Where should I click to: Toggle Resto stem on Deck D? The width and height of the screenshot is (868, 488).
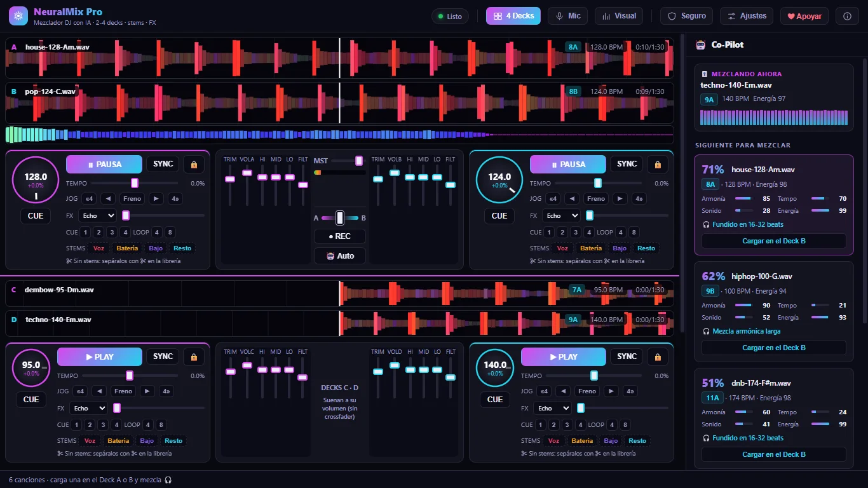pos(637,441)
